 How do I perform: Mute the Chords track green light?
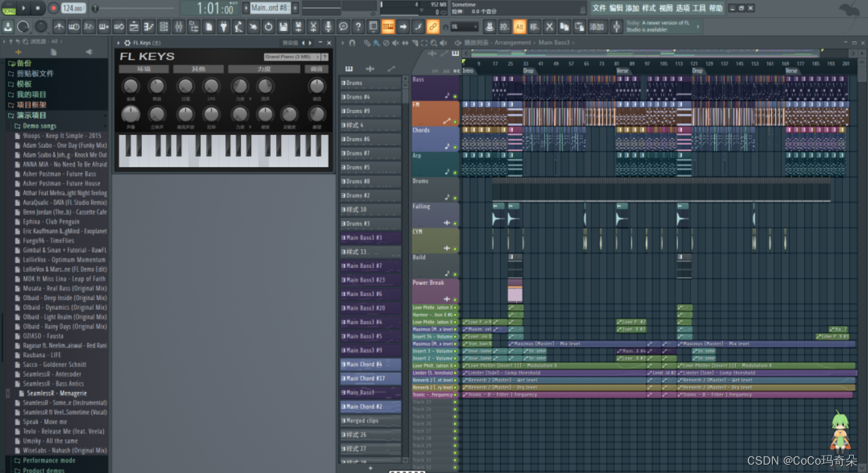tap(455, 147)
